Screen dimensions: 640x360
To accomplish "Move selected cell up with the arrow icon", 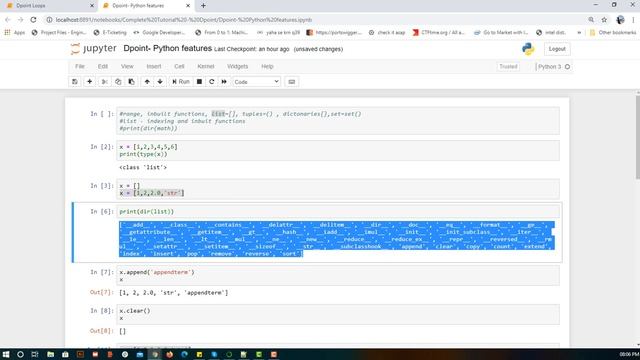I will click(147, 82).
